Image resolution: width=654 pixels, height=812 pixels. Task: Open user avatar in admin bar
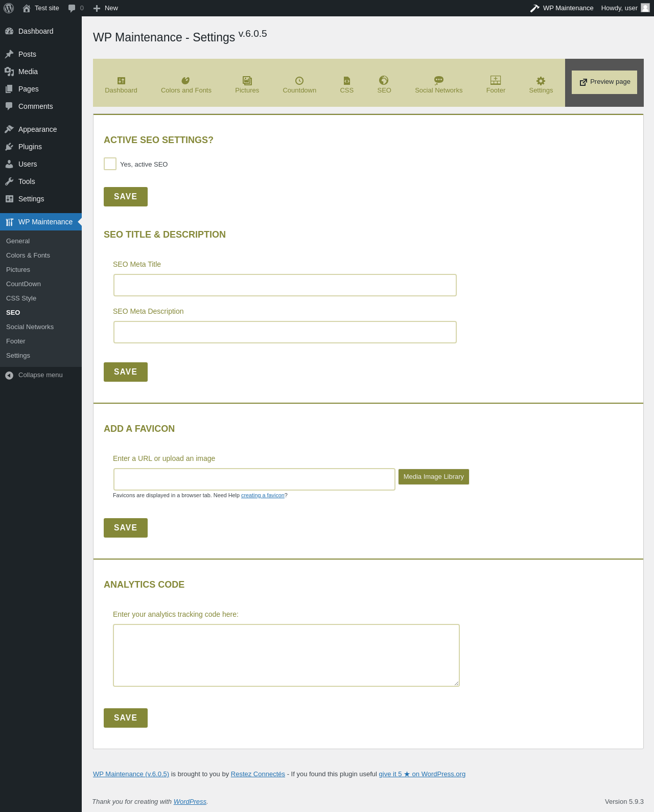pos(645,8)
